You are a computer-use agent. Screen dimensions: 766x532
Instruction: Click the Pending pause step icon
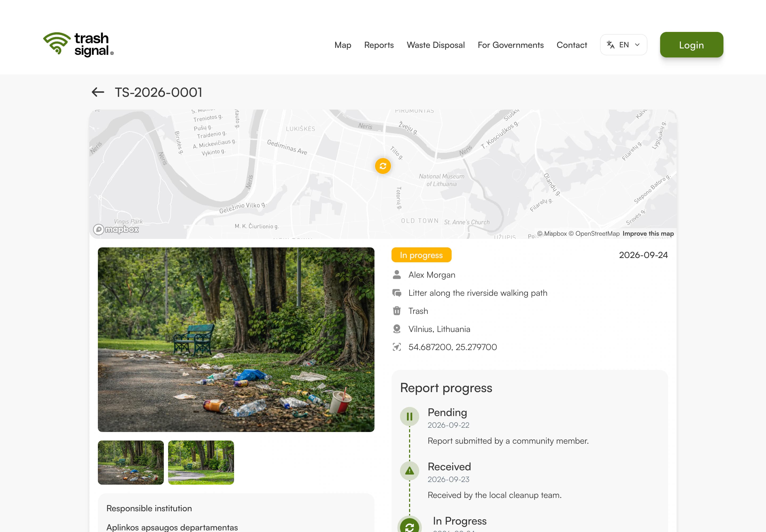click(409, 416)
